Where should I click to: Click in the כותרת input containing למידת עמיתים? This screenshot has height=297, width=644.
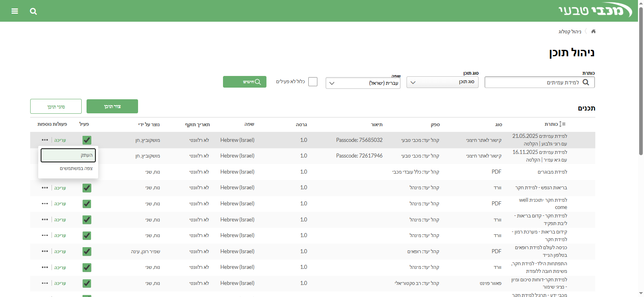(x=539, y=82)
